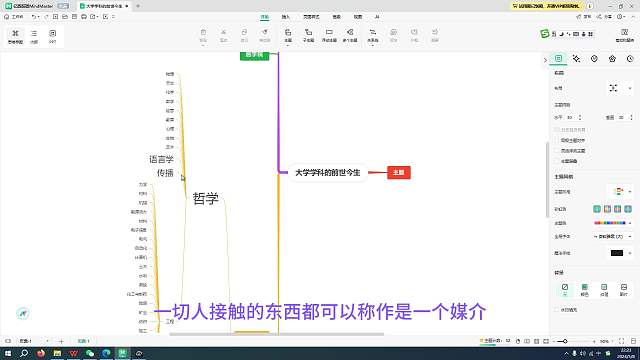
Task: Choose the Image background option
Action: point(624,289)
